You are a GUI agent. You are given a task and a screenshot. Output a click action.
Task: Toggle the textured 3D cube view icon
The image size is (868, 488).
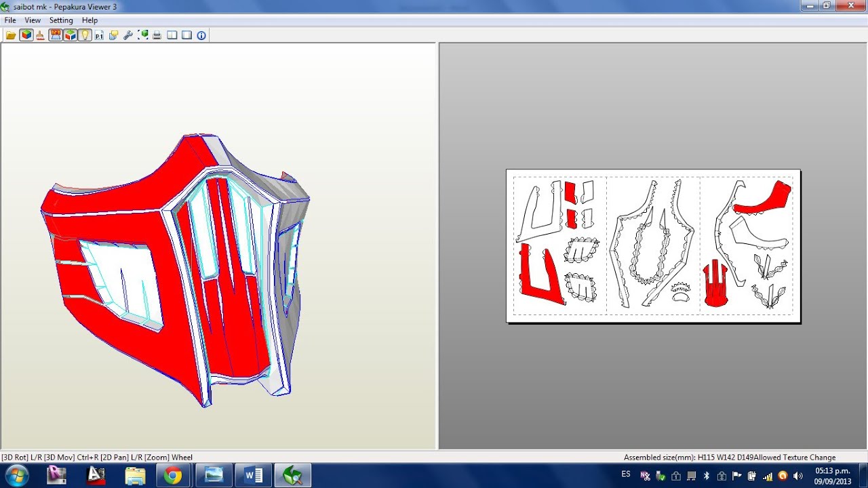click(x=26, y=35)
